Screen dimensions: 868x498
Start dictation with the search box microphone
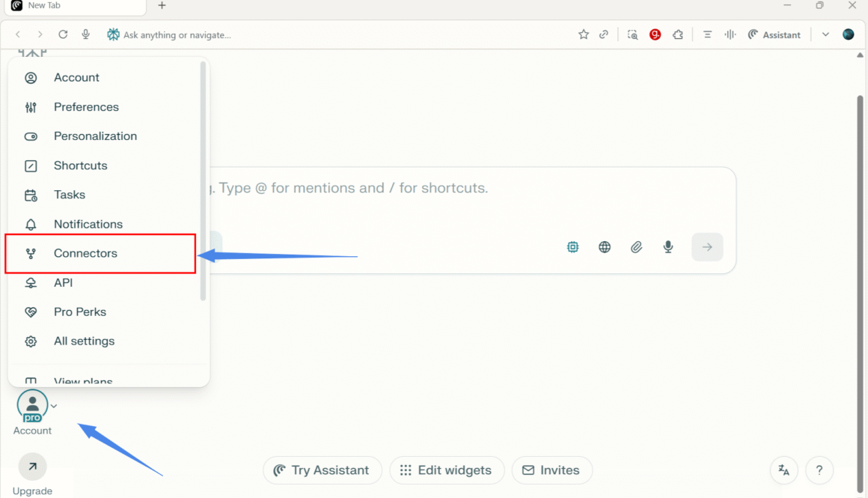coord(668,247)
